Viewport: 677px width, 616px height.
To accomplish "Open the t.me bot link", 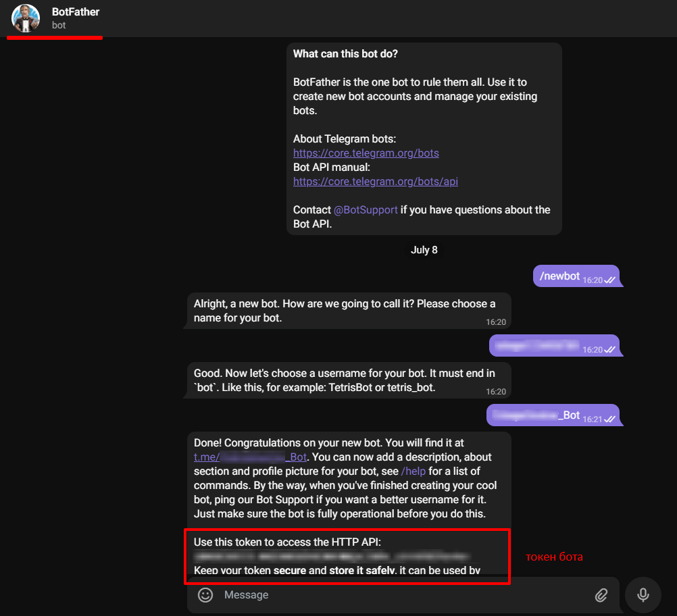I will pyautogui.click(x=250, y=457).
